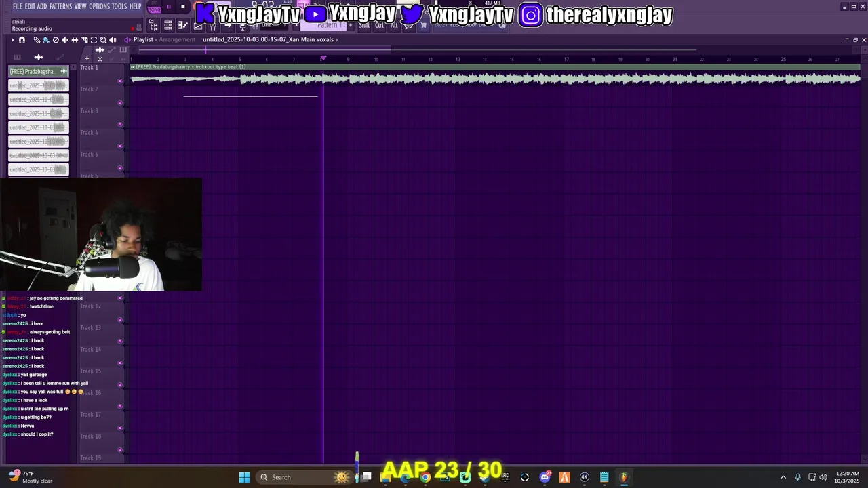This screenshot has height=488, width=868.
Task: Toggle the playlist magnet snap icon
Action: coord(22,40)
